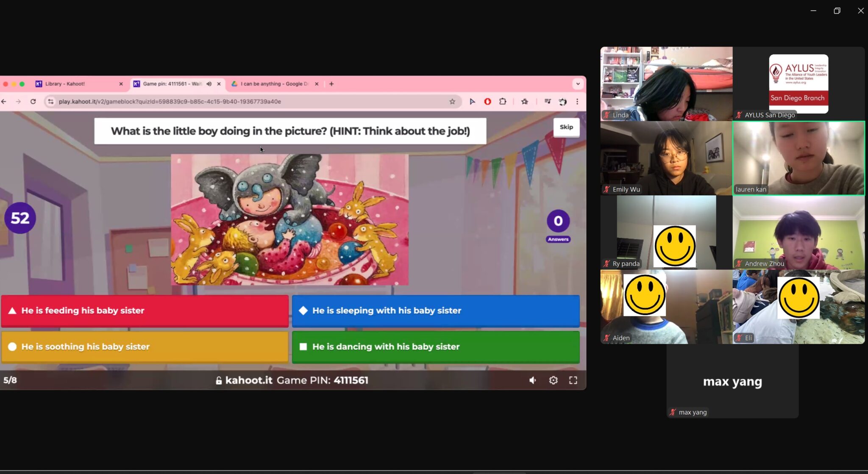The image size is (868, 474).
Task: Select AYLUS San Diego participant tile
Action: pos(798,84)
